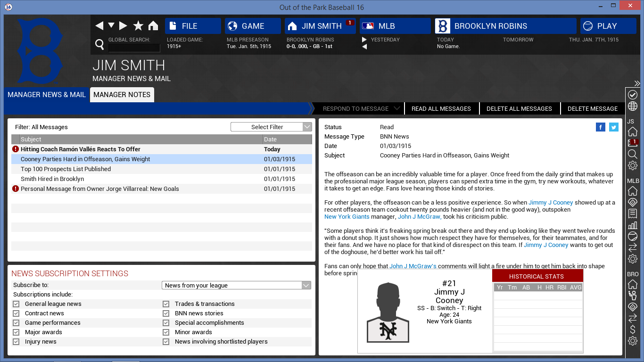Open the Select Filter dropdown
644x362 pixels.
click(x=271, y=127)
